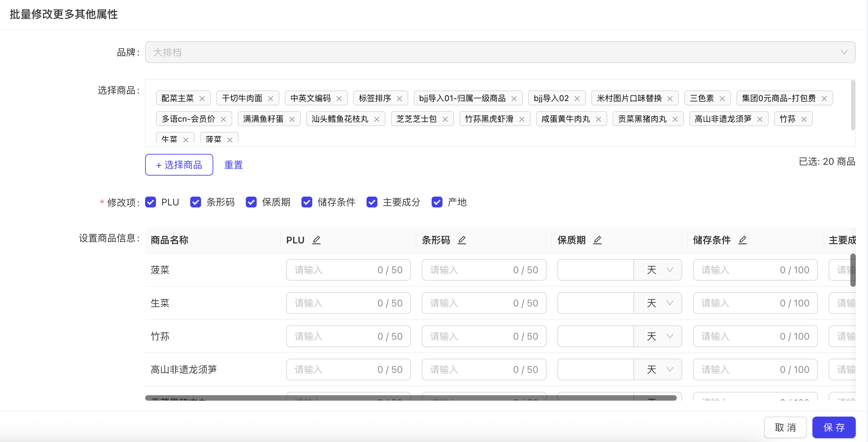Remove the 芝芝芝士包 product tag
Image resolution: width=868 pixels, height=442 pixels.
coord(445,119)
